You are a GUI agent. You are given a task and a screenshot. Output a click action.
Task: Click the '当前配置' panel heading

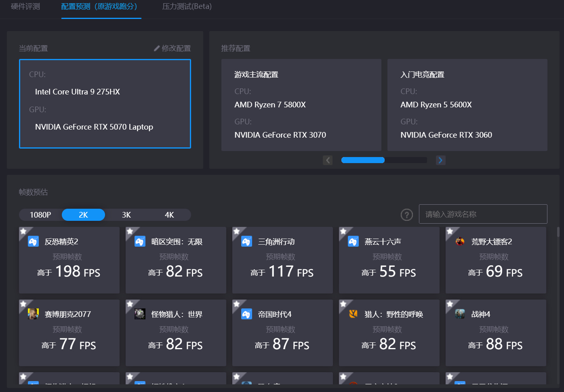click(34, 48)
